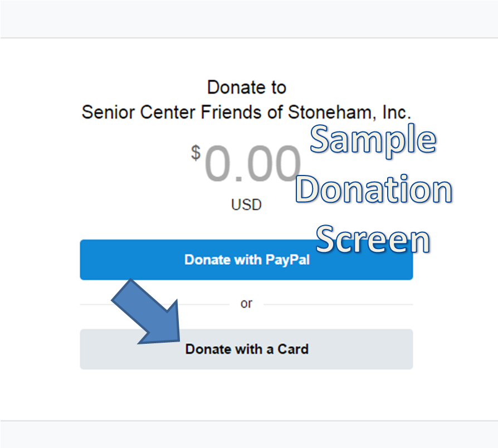Open the Senior Center Friends of Stoneham link
498x448 pixels.
[246, 112]
